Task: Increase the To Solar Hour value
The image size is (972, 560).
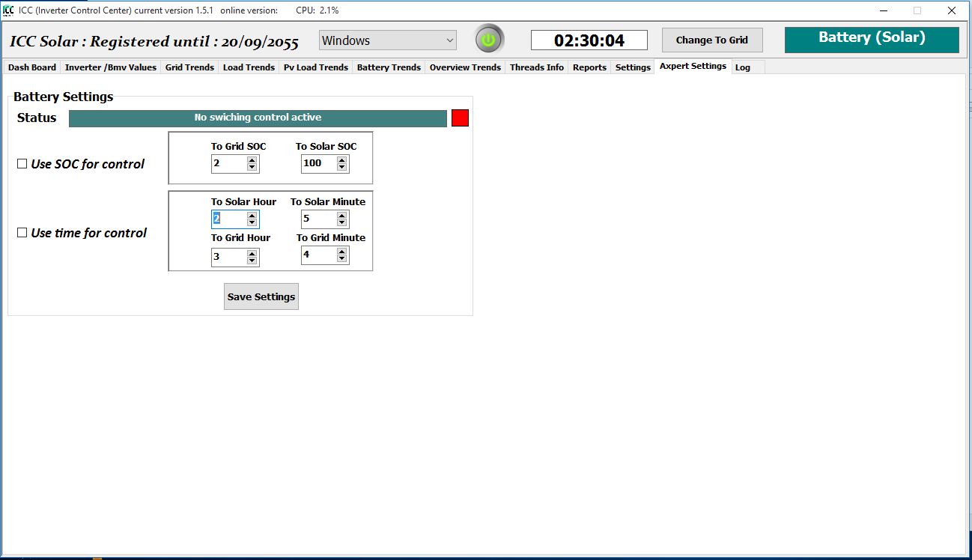Action: coord(252,216)
